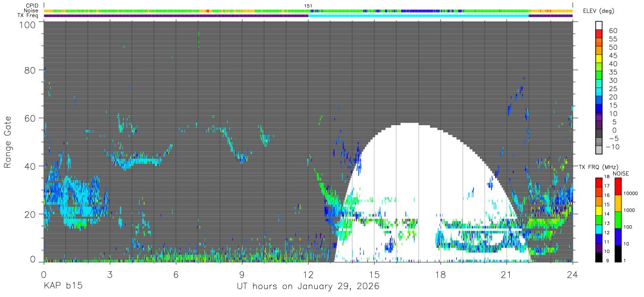Click TX FRQ scale label 9
The image size is (644, 297).
click(x=606, y=260)
